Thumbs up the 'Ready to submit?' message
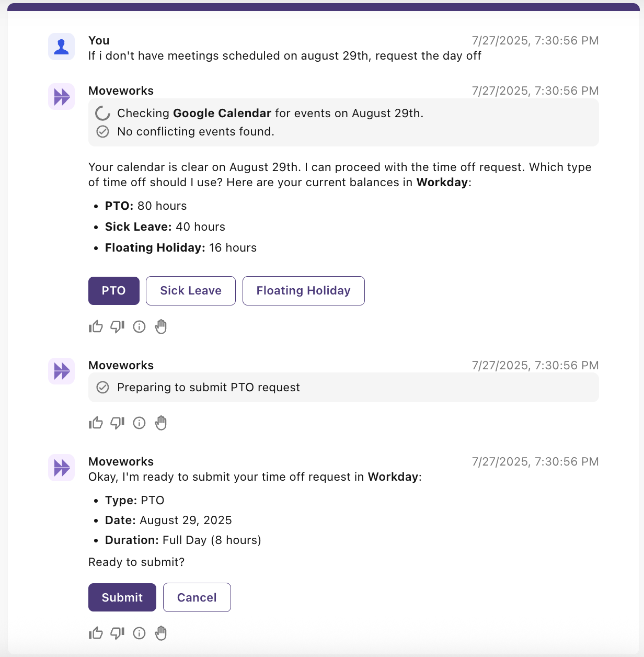This screenshot has width=644, height=657. pos(96,633)
